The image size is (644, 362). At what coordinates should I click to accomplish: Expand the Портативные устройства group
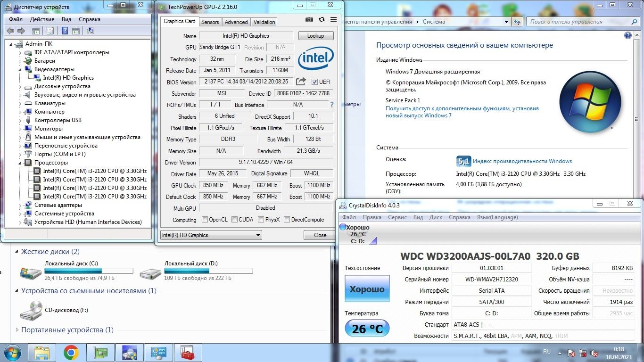17,330
